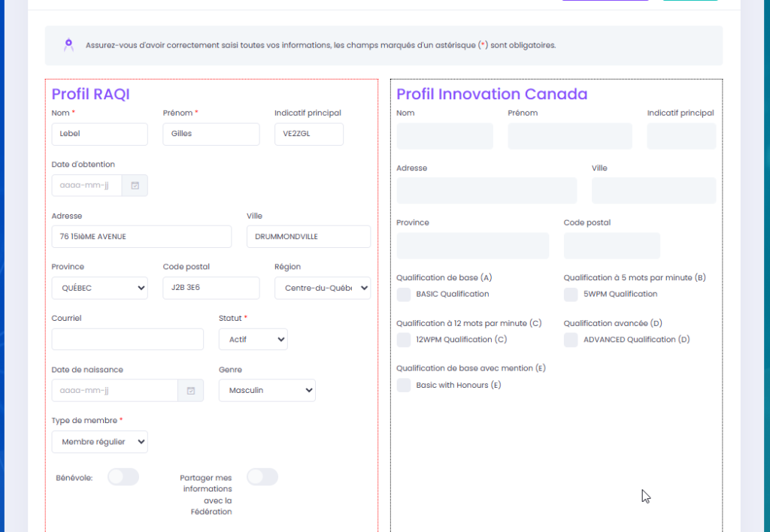The image size is (770, 532).
Task: Click the info icon in the notice banner
Action: click(x=68, y=45)
